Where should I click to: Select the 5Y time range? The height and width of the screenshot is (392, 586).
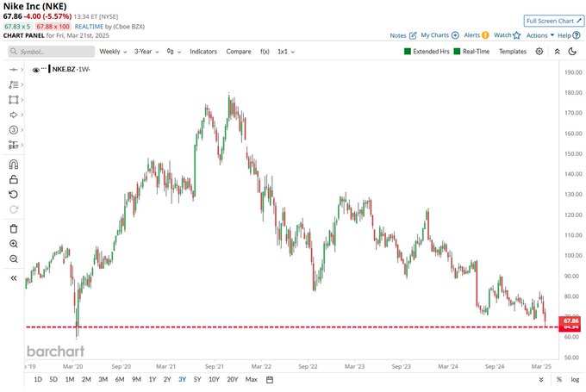click(197, 380)
